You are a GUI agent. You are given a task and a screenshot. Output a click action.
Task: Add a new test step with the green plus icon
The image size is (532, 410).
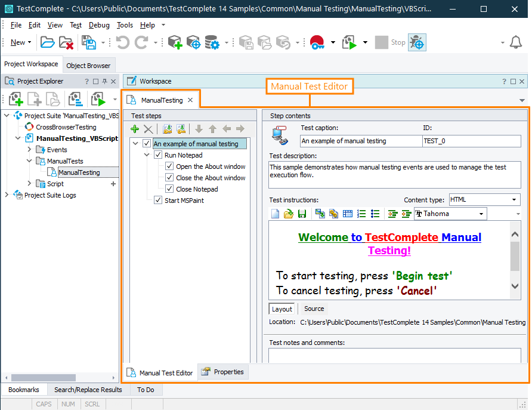click(x=135, y=129)
